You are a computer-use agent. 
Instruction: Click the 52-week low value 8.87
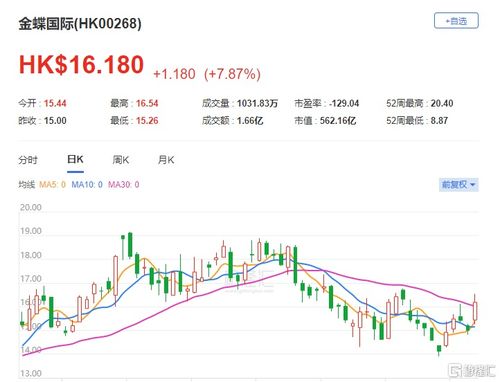point(439,120)
